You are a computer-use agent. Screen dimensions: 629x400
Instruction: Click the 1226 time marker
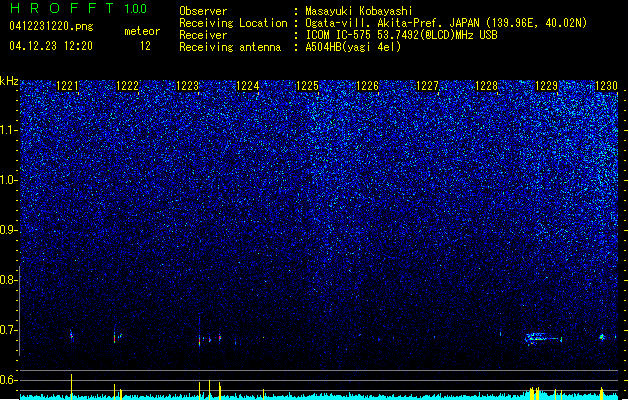click(367, 86)
